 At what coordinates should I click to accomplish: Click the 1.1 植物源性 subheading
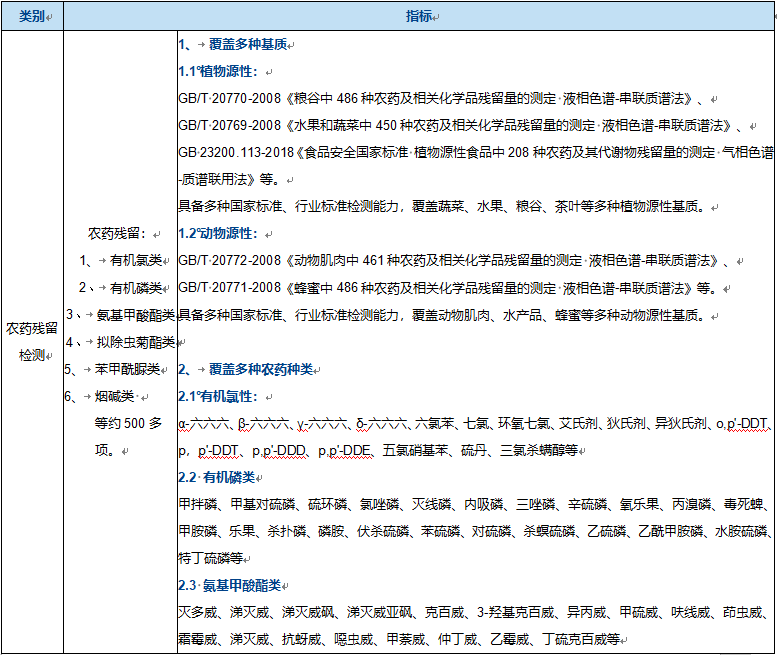218,72
